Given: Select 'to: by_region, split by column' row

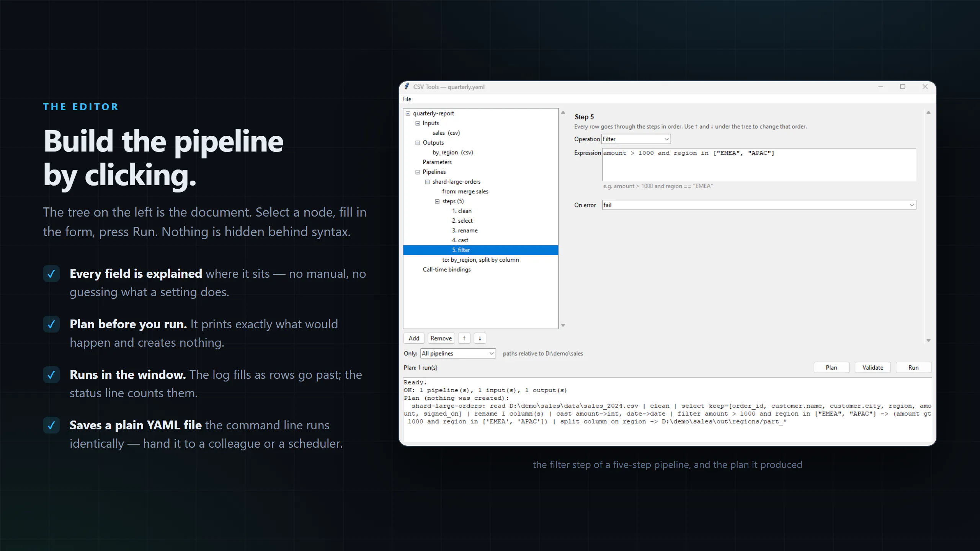Looking at the screenshot, I should click(480, 260).
